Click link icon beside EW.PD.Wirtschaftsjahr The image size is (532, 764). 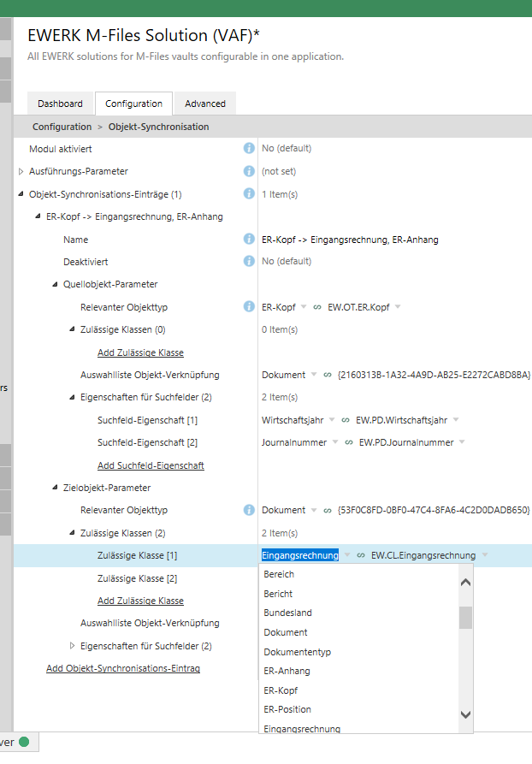coord(346,420)
